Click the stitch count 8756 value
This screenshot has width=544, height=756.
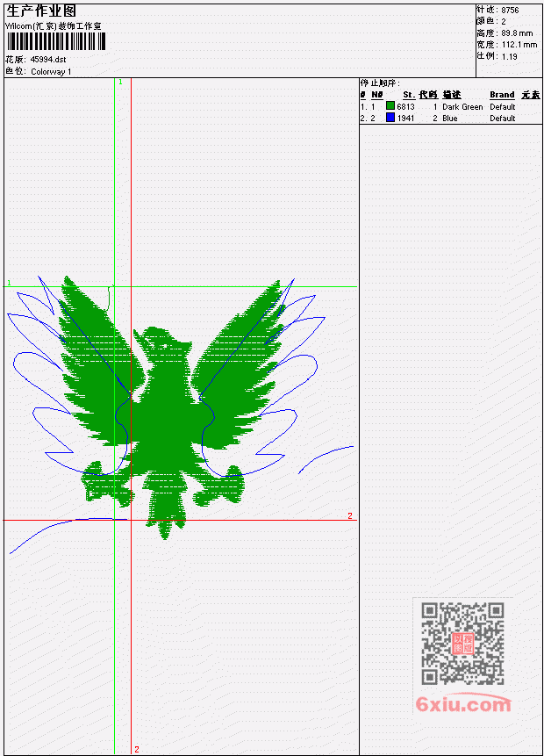pyautogui.click(x=510, y=10)
